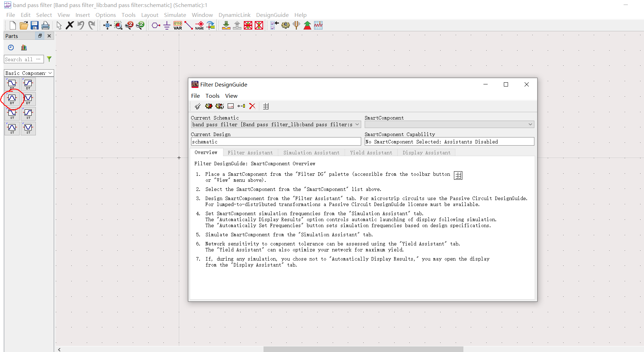Click the parts filter funnel icon
Screen dimensions: 644x352
[x=49, y=59]
